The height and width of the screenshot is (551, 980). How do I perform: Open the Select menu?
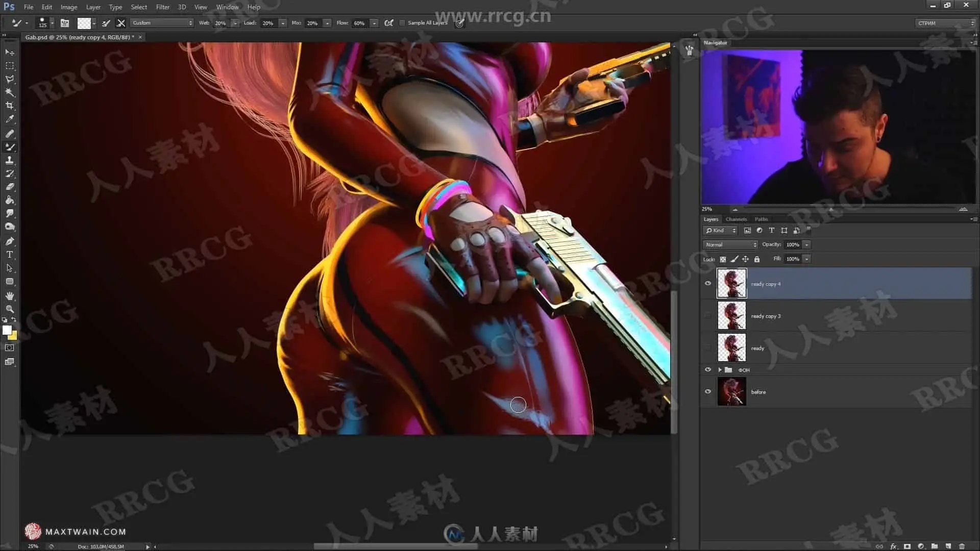138,7
